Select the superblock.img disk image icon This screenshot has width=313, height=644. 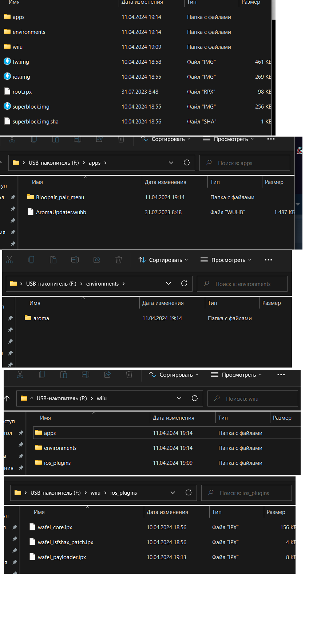coord(7,106)
